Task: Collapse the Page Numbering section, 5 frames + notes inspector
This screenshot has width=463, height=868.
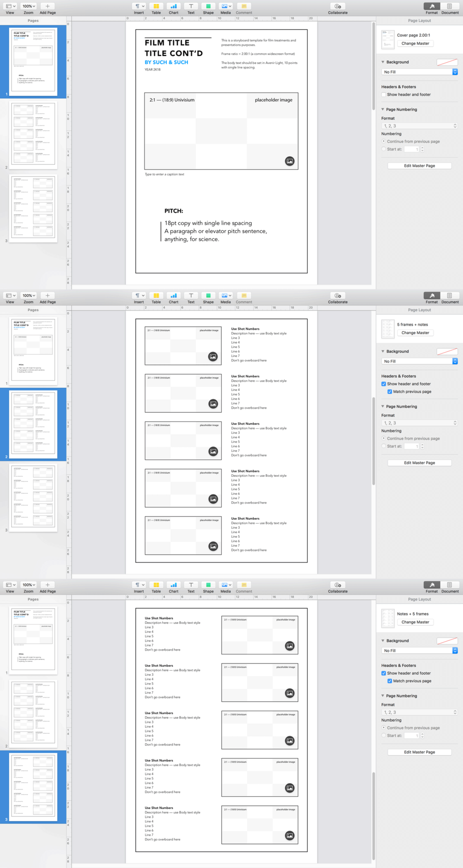Action: click(383, 407)
